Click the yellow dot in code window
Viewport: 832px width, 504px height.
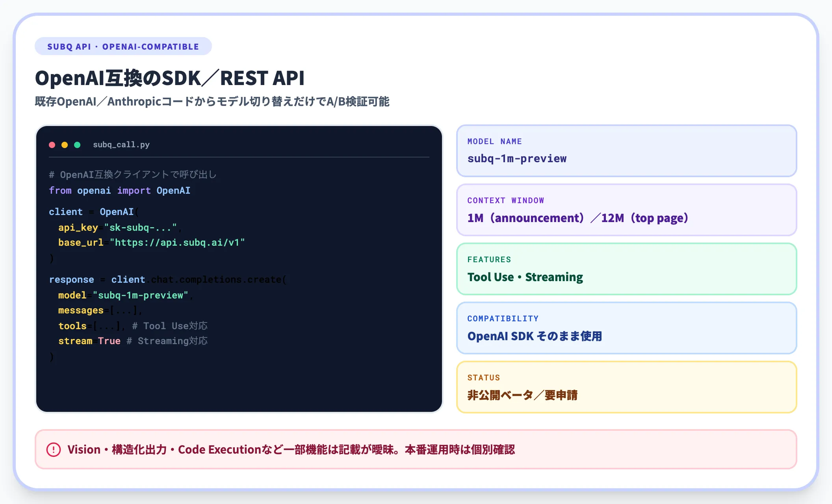pyautogui.click(x=65, y=145)
